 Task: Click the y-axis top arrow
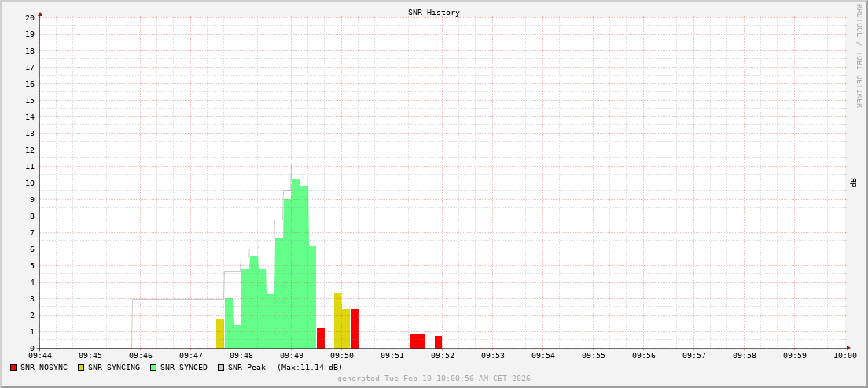(x=40, y=13)
